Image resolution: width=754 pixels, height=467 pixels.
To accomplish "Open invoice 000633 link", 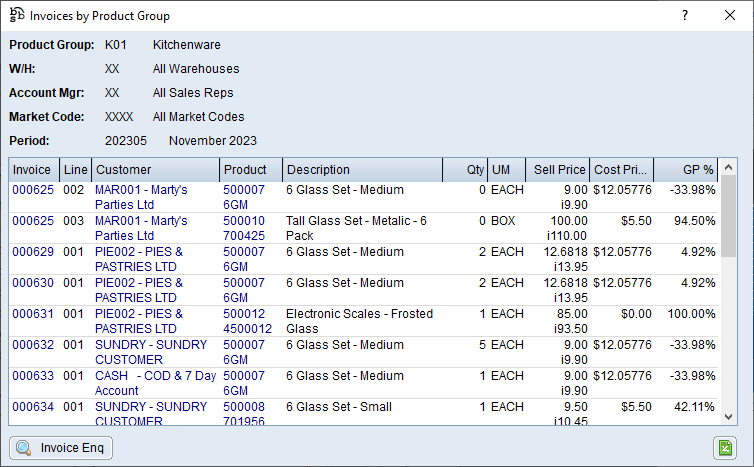I will 32,376.
